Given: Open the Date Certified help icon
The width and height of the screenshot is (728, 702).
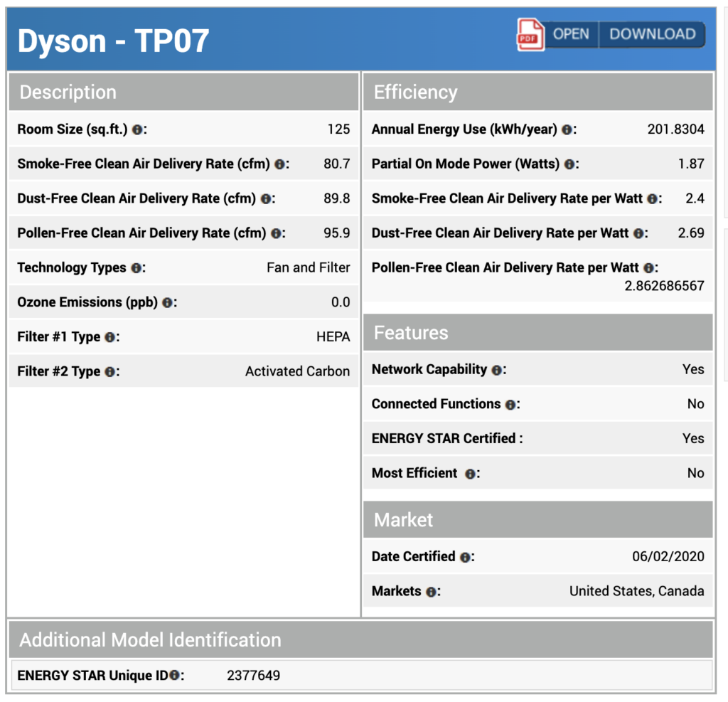Looking at the screenshot, I should (465, 557).
